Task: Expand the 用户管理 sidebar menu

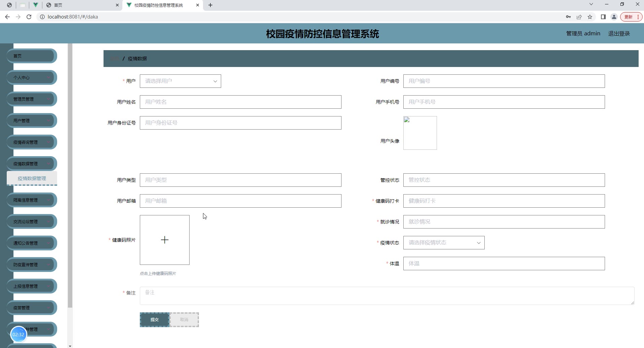Action: (32, 120)
